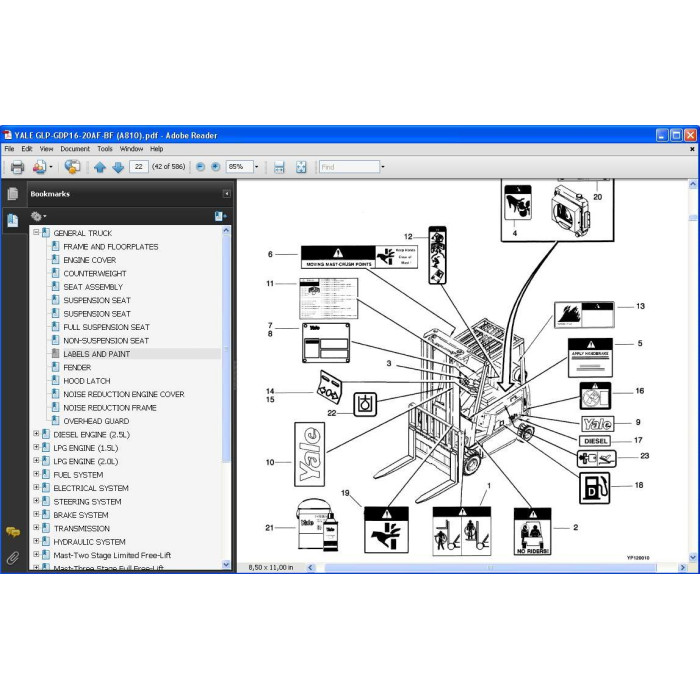Open dropdown arrow beside email icon
This screenshot has width=700, height=700.
pyautogui.click(x=51, y=167)
